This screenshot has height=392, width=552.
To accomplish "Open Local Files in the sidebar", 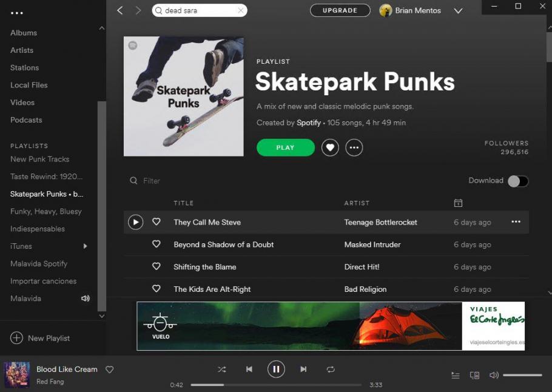I will point(29,85).
